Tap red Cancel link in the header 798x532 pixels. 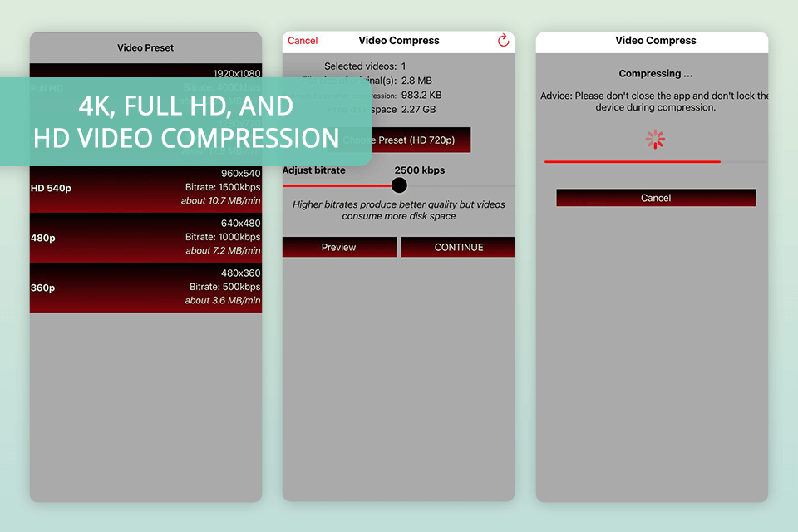pos(303,41)
